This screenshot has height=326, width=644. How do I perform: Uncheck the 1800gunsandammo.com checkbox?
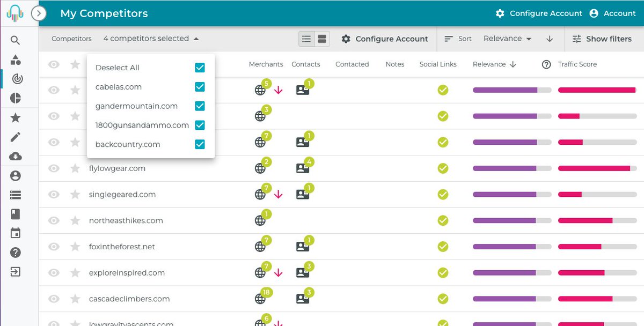coord(200,125)
